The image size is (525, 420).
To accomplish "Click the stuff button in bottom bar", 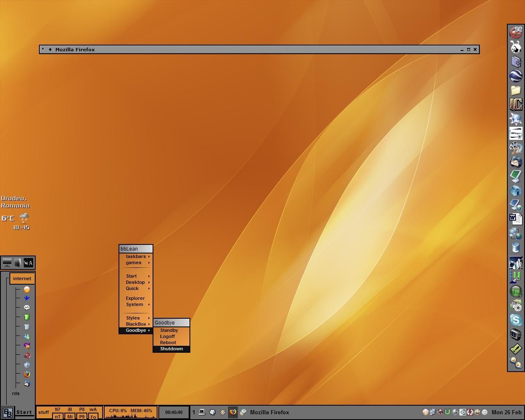I will point(43,412).
